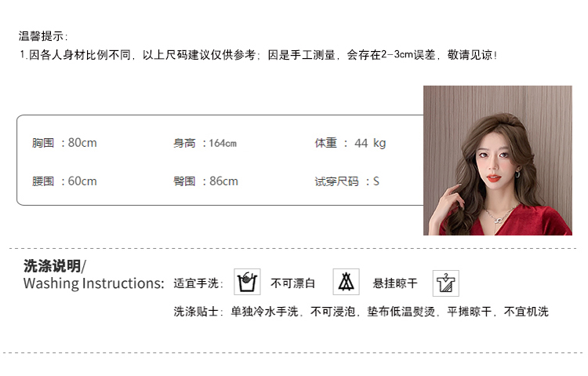Click the hand wash basin icon
The height and width of the screenshot is (376, 588).
click(x=247, y=282)
